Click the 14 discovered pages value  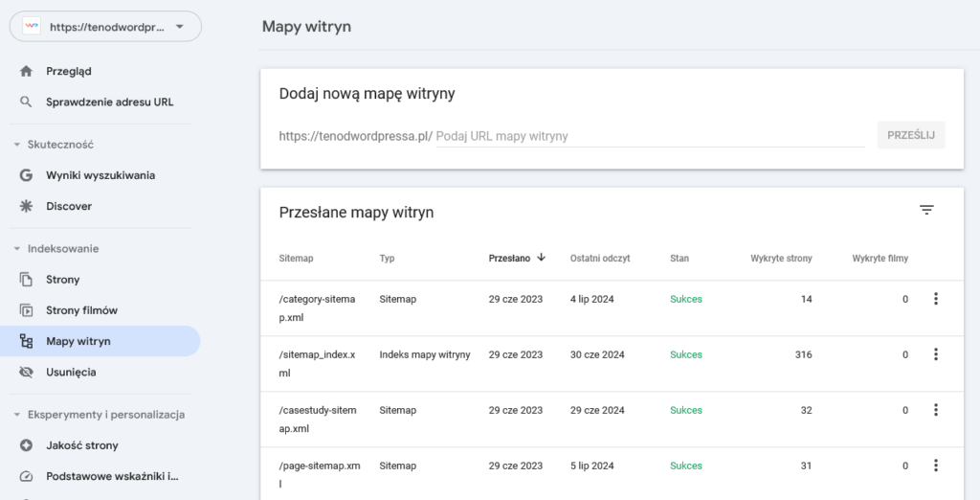(x=806, y=299)
